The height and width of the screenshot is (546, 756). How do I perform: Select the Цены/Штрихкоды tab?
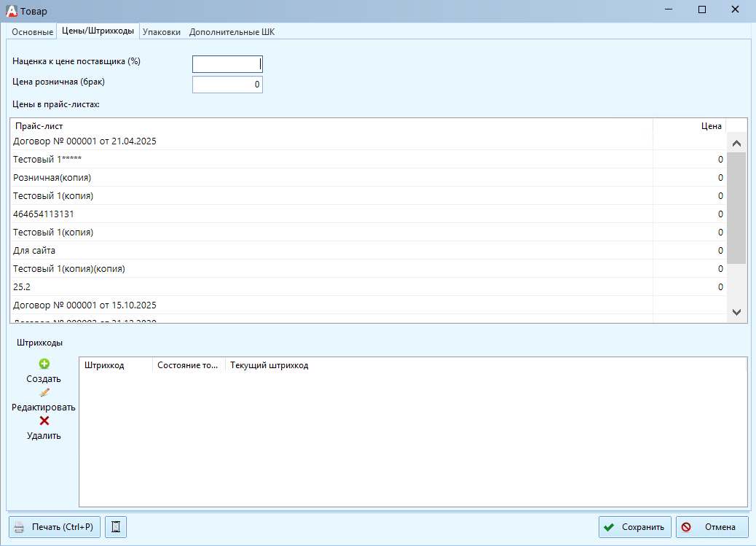click(98, 31)
